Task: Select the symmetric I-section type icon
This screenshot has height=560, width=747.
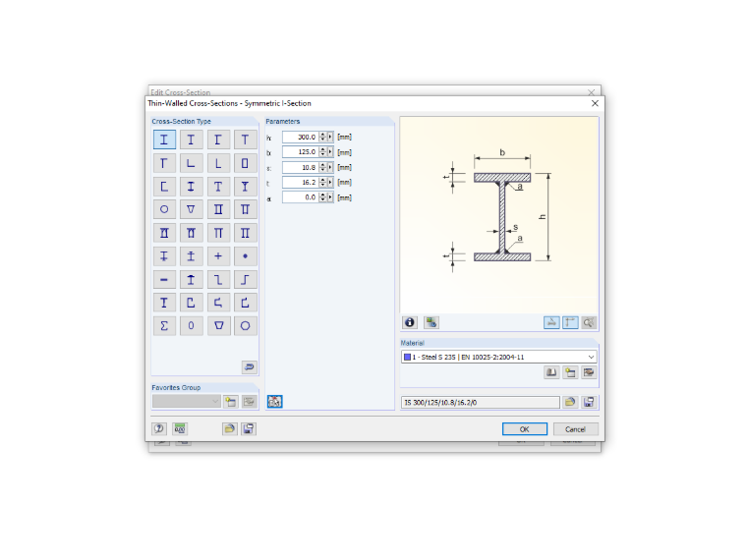Action: point(164,140)
